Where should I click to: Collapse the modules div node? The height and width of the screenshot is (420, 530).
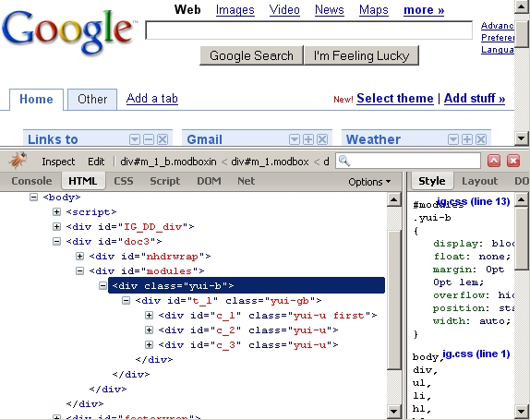79,271
